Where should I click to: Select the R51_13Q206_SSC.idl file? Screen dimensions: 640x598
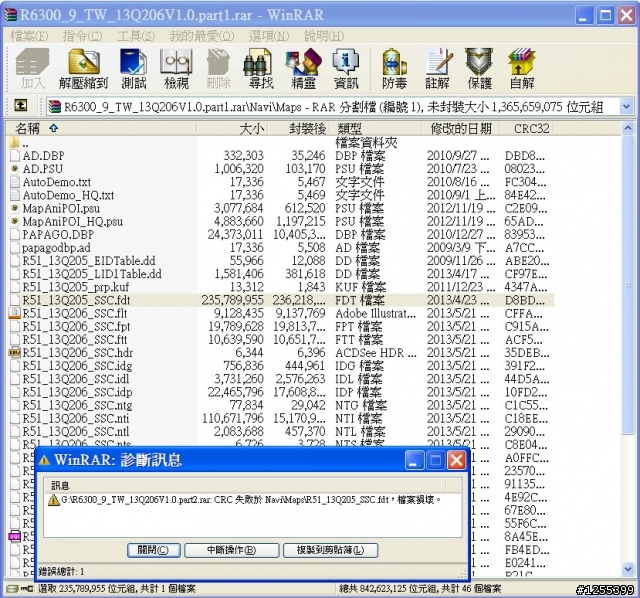click(76, 379)
